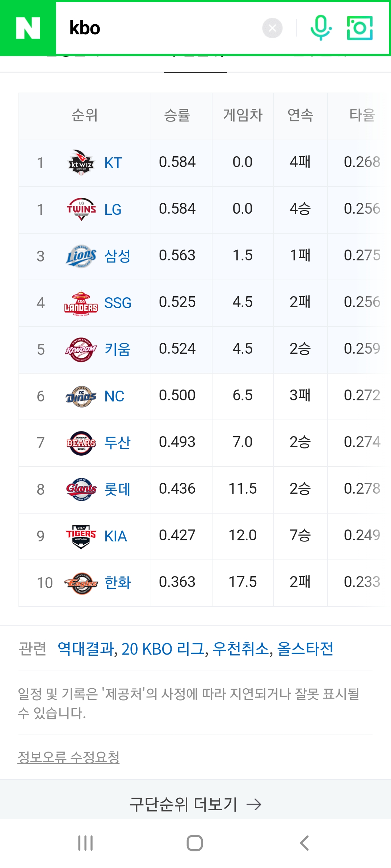Open the 역대결과 related link
This screenshot has width=391, height=868.
[86, 649]
